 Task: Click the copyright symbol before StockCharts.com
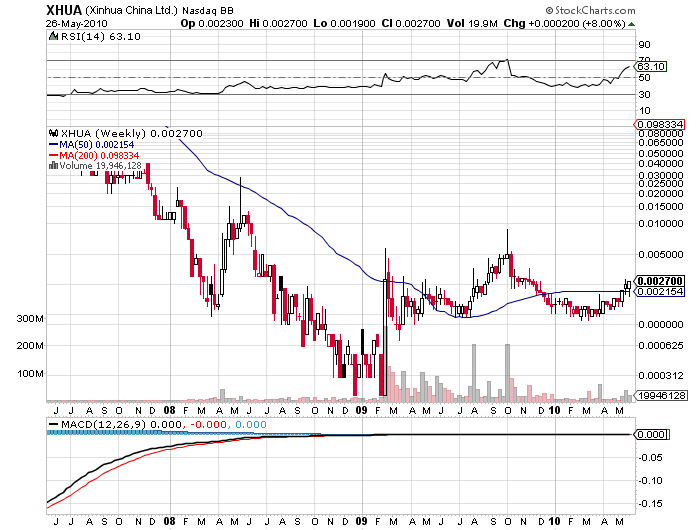click(x=549, y=10)
